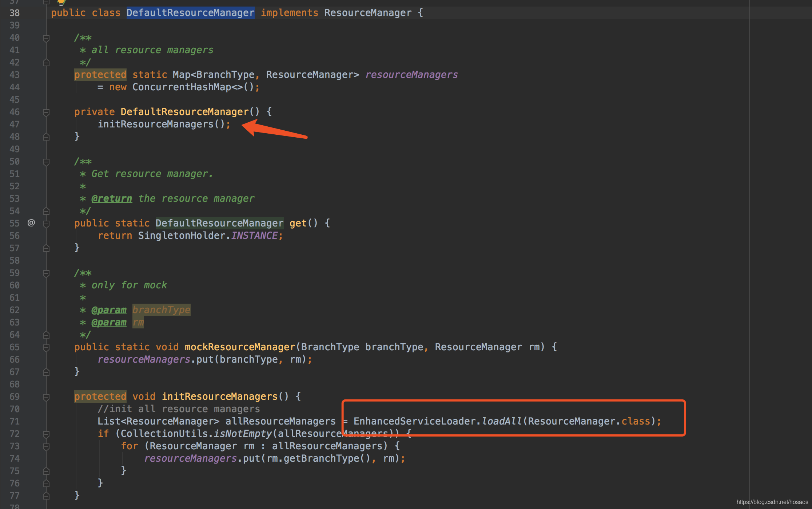Viewport: 812px width, 509px height.
Task: Click the yellow lightbulb intention icon
Action: (61, 3)
